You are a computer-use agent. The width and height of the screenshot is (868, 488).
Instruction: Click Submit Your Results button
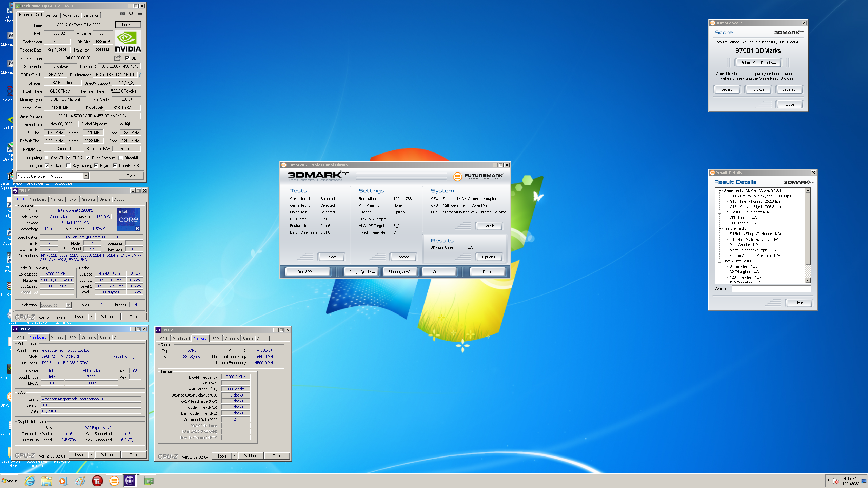pyautogui.click(x=758, y=63)
